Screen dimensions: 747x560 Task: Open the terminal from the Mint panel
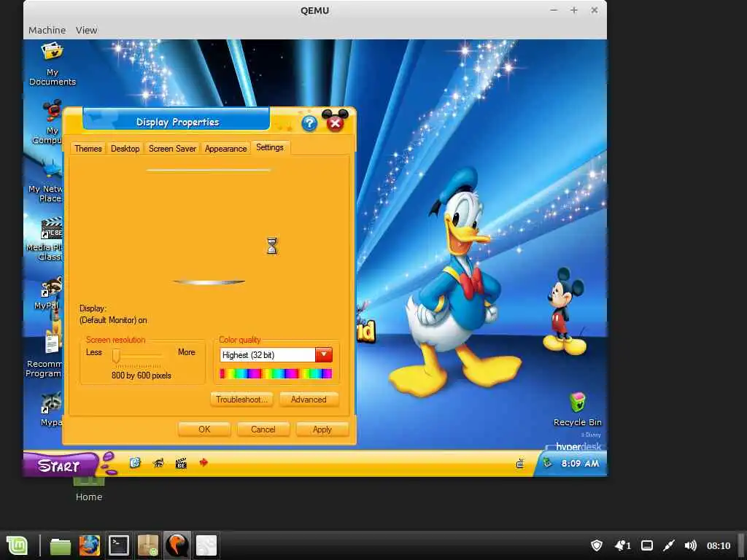coord(119,545)
